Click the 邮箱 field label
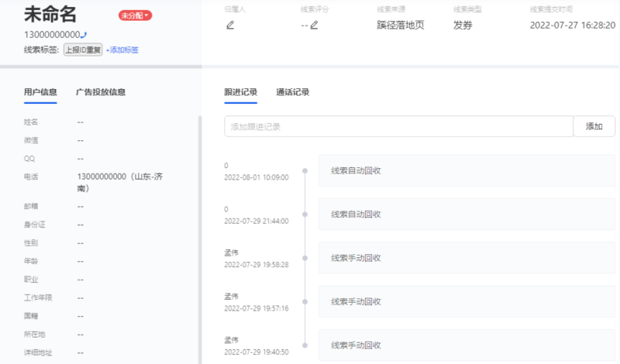Image resolution: width=620 pixels, height=364 pixels. (31, 206)
